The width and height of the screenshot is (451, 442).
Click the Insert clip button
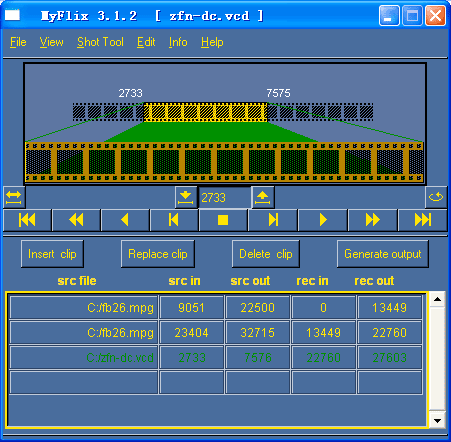52,254
